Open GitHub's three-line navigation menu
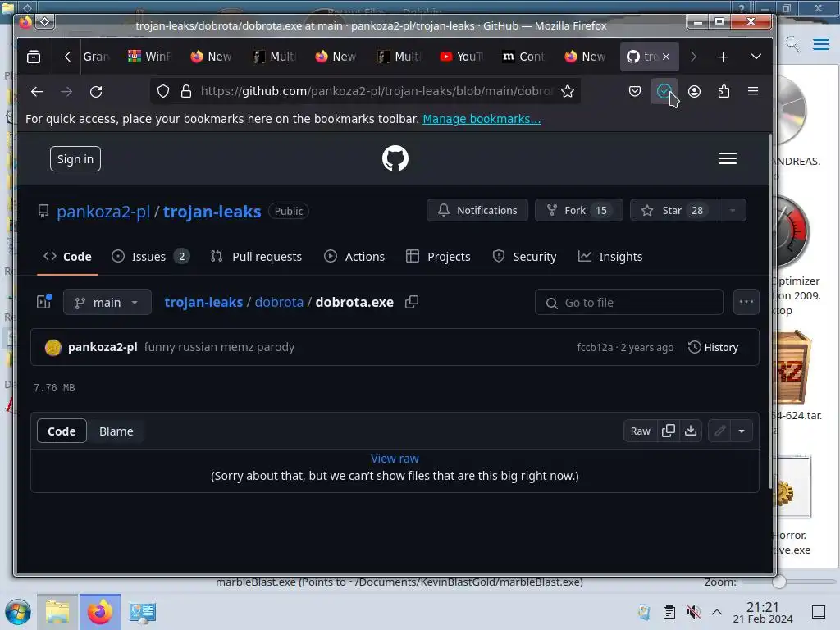Screen dimensions: 840x630 tap(727, 158)
